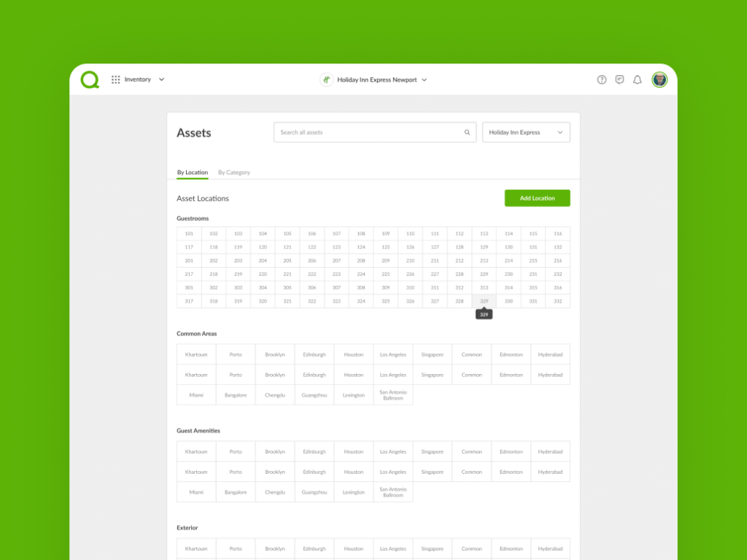Screen dimensions: 747x560
Task: Open Houston under Exterior
Action: pyautogui.click(x=354, y=548)
